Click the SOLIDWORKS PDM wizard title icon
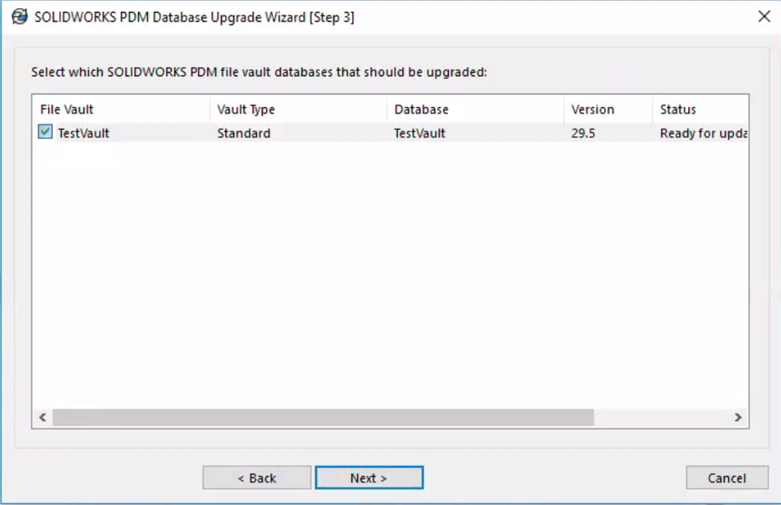 [19, 17]
